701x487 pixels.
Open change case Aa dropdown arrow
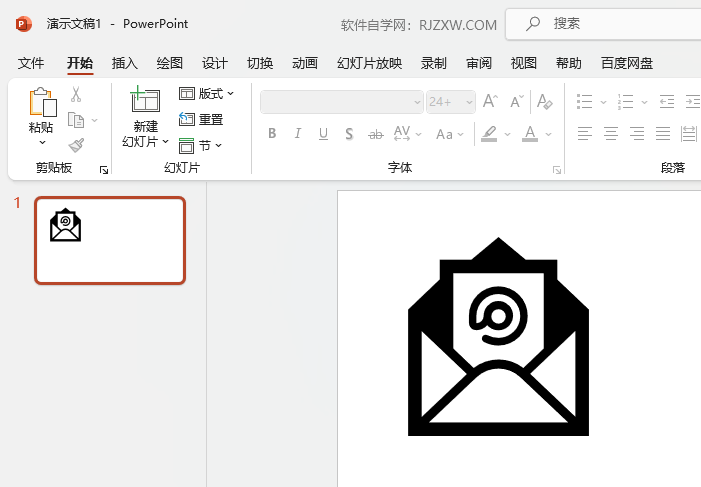pyautogui.click(x=460, y=134)
